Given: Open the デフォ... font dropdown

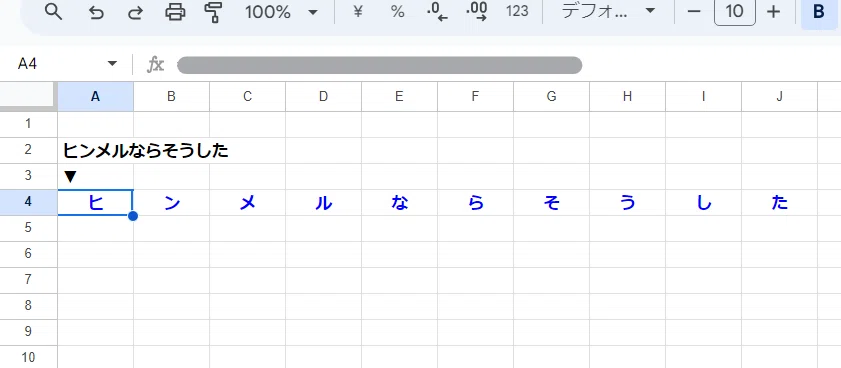Looking at the screenshot, I should pyautogui.click(x=608, y=11).
